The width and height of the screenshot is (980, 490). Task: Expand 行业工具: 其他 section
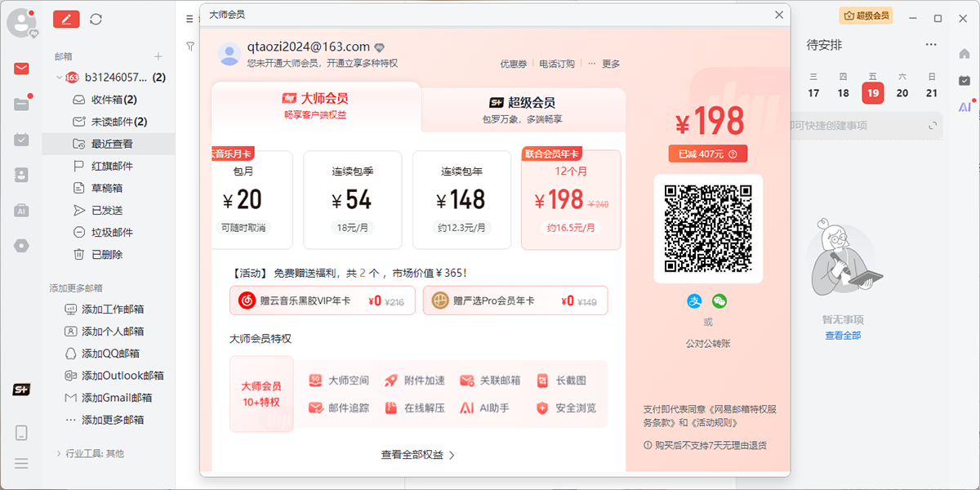(x=90, y=453)
